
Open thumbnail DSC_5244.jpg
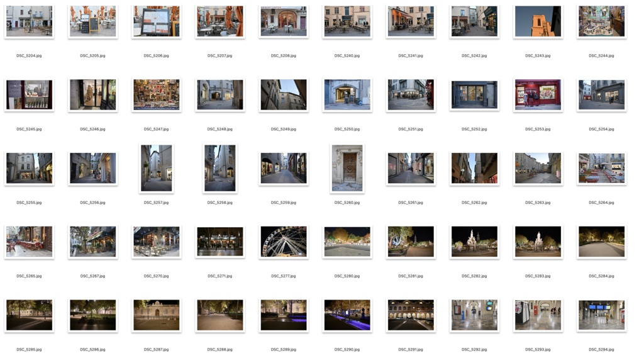pos(601,21)
